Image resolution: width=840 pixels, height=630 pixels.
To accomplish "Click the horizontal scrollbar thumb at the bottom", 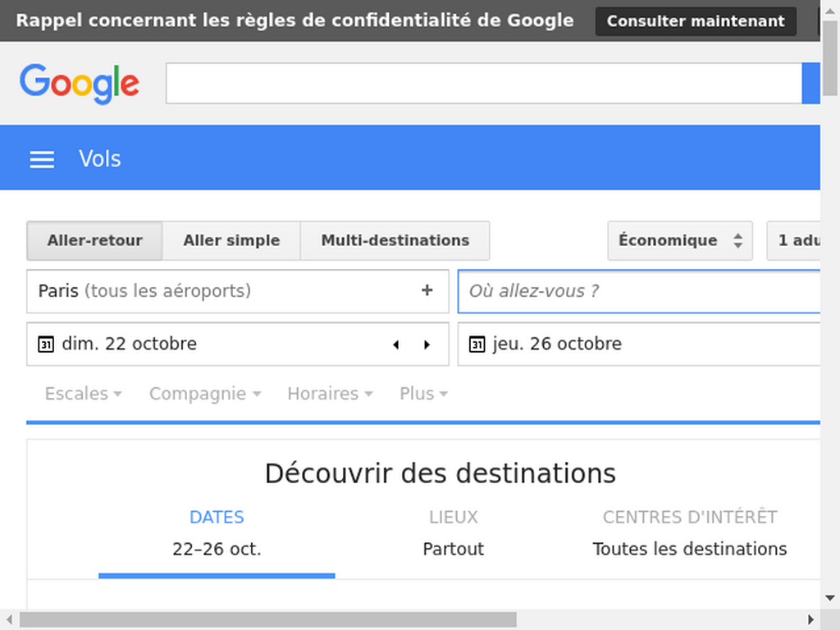I will click(x=268, y=620).
